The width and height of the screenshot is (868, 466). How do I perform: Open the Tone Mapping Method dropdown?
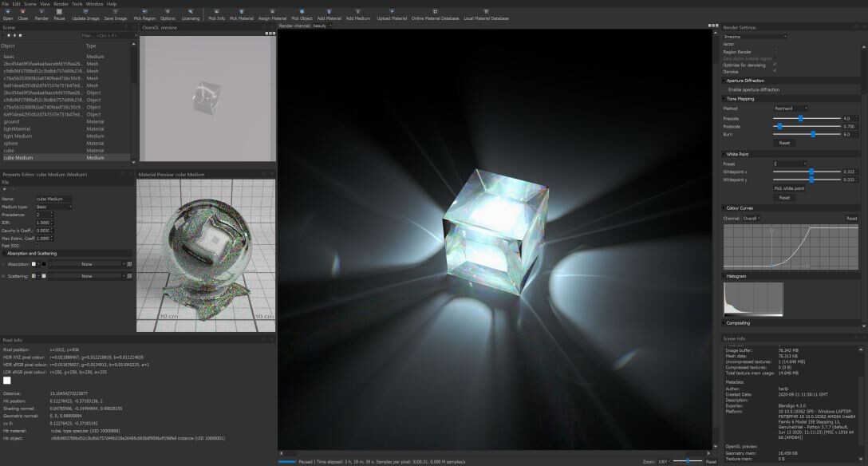(x=791, y=109)
